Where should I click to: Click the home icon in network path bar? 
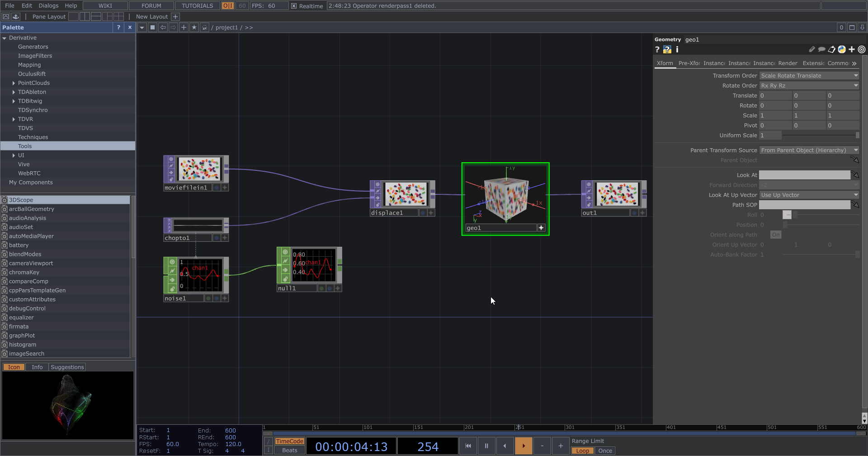[x=204, y=28]
